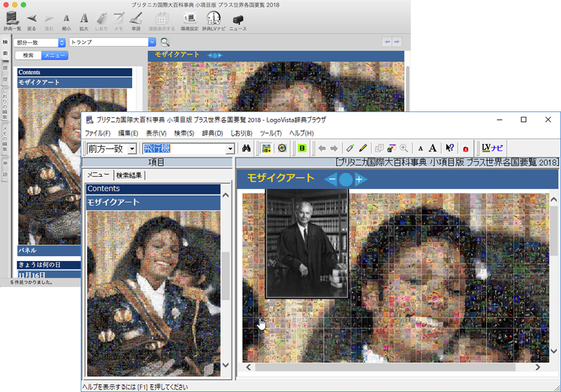Click round reset circle between minus and plus
Viewport: 561px width, 392px height.
346,179
